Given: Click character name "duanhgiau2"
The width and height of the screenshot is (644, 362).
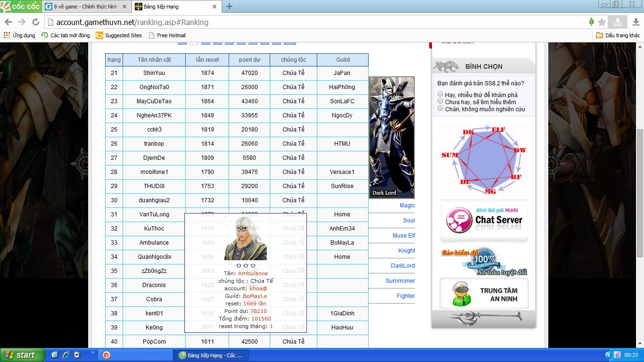Looking at the screenshot, I should coord(154,200).
